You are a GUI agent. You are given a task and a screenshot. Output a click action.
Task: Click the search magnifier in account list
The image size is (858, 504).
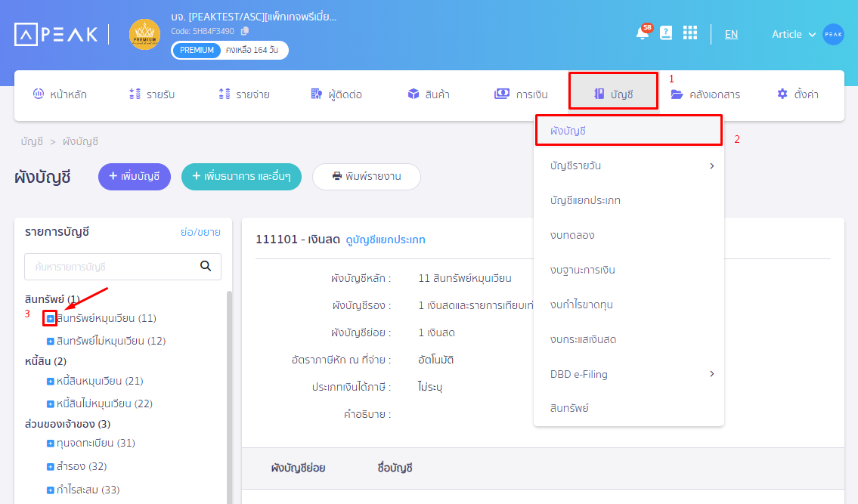(x=205, y=266)
